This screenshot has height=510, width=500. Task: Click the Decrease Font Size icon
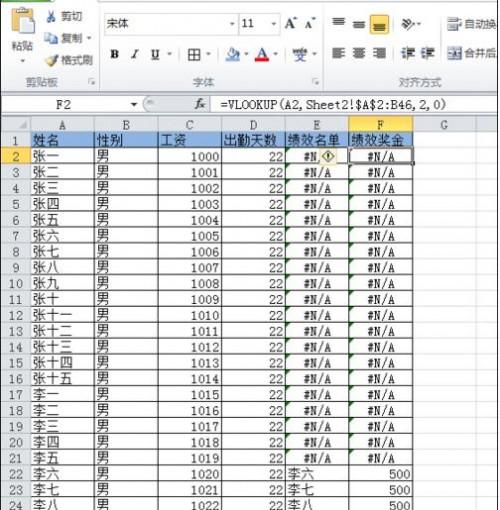(x=310, y=23)
